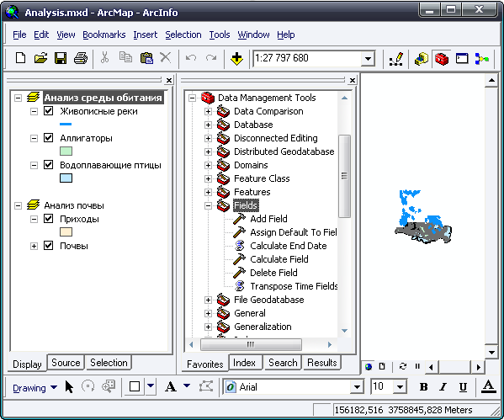This screenshot has height=420, width=504.
Task: Expand the File Geodatabase toolset
Action: point(208,300)
